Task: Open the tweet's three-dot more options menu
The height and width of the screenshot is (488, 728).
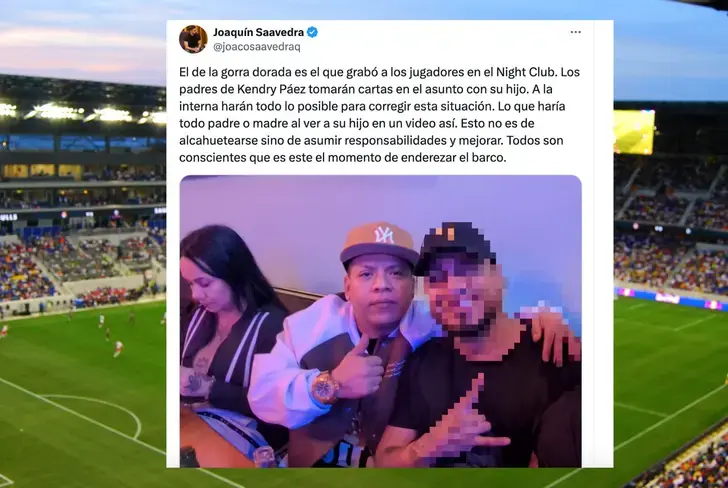Action: pyautogui.click(x=576, y=32)
